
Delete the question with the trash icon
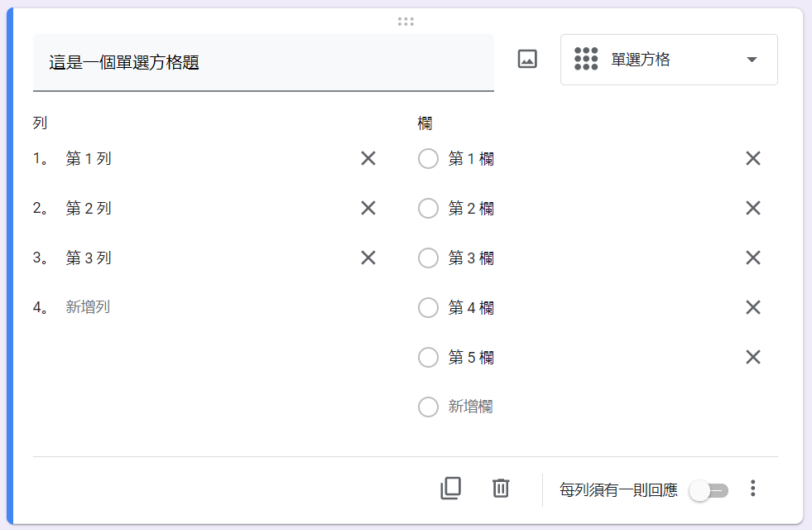point(501,488)
